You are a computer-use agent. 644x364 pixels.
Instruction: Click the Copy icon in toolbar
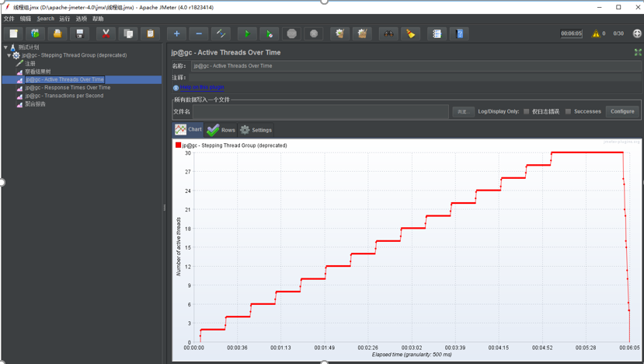[128, 33]
